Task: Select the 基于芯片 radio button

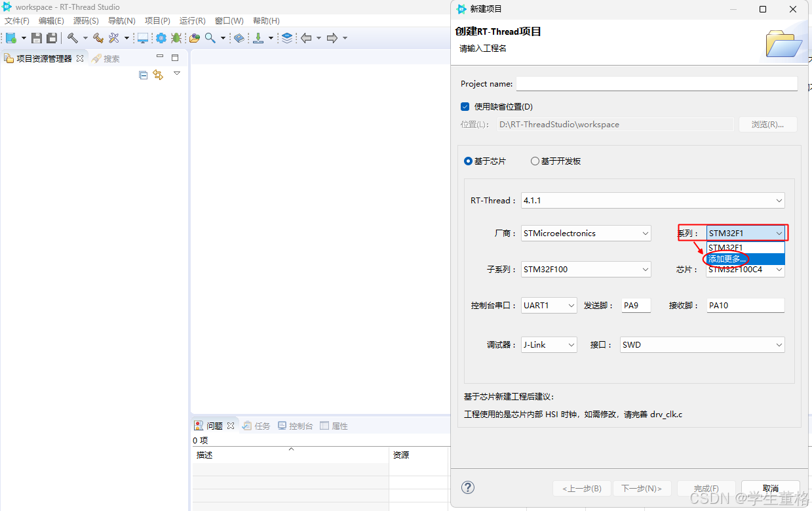Action: coord(468,161)
